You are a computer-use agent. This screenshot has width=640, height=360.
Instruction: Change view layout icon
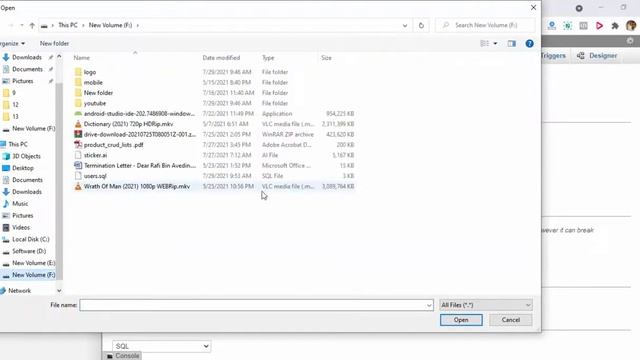tap(484, 43)
